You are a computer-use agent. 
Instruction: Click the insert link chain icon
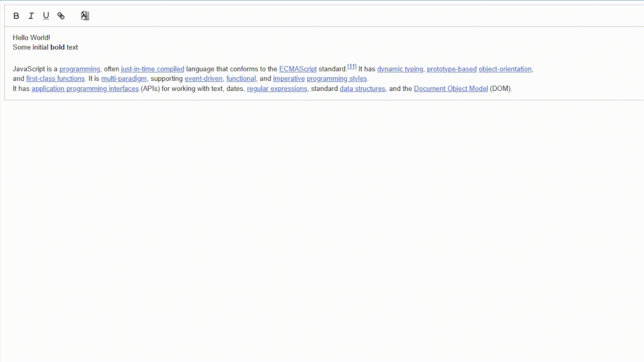click(x=61, y=16)
